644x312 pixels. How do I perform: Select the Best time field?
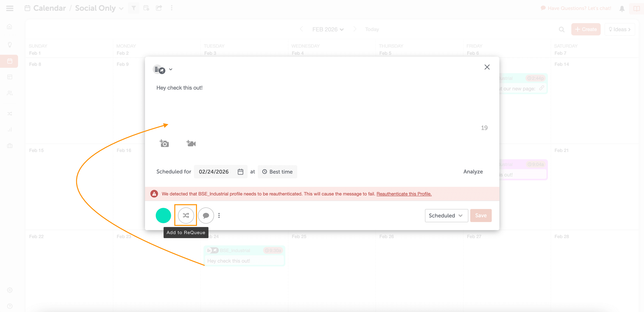277,172
